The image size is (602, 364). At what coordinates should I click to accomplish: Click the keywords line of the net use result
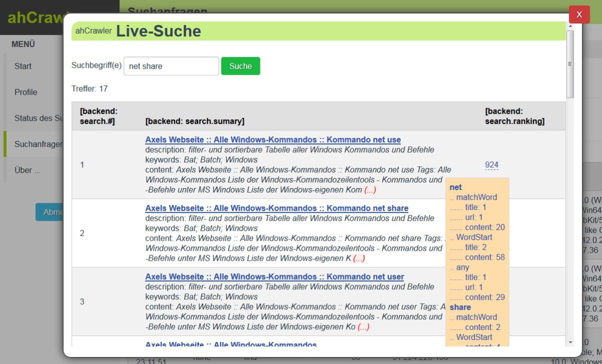click(202, 160)
